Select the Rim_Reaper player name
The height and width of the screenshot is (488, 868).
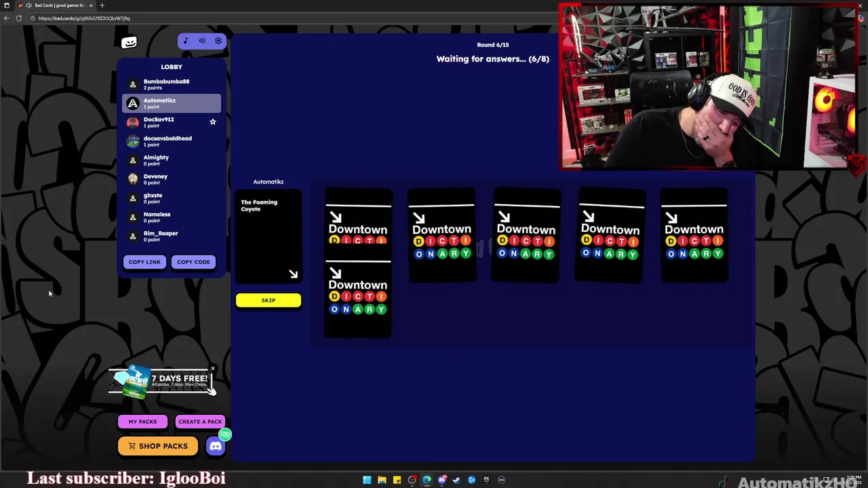161,233
